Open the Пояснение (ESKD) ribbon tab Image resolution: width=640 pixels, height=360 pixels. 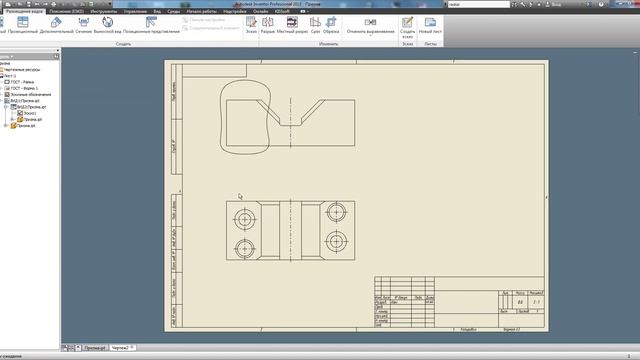click(66, 11)
